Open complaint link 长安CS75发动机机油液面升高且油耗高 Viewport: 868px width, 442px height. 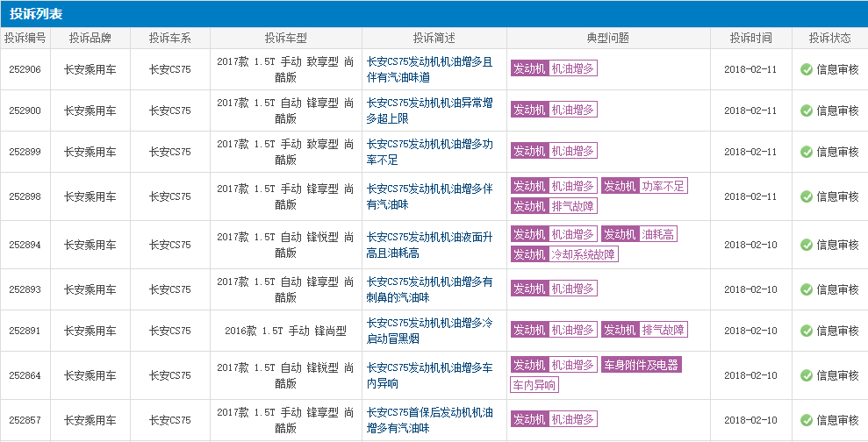[x=429, y=245]
